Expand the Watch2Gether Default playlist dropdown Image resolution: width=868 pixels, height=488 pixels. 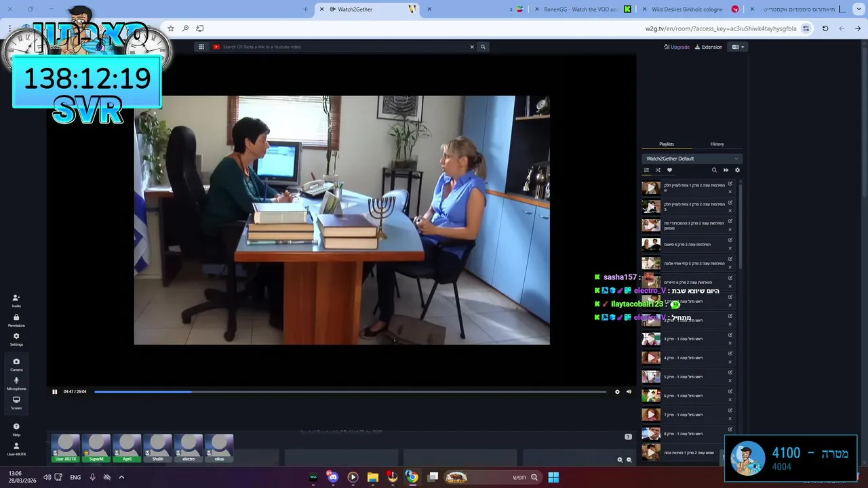[x=692, y=159]
